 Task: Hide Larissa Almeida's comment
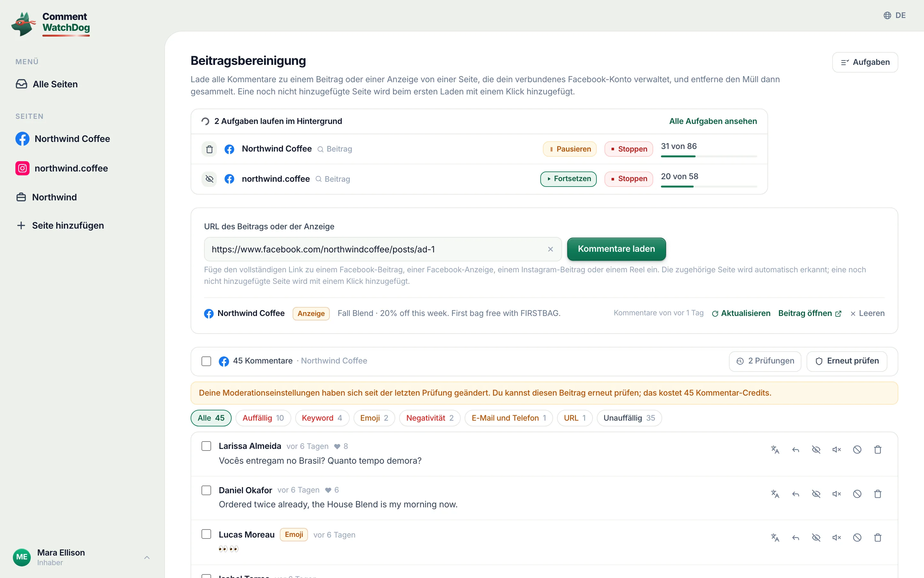[816, 450]
